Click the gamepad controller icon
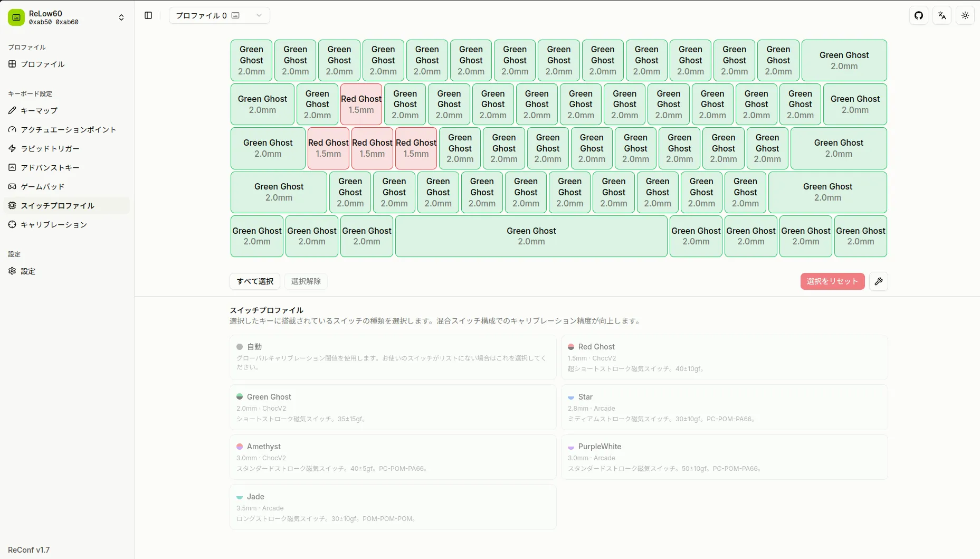980x559 pixels. (12, 186)
